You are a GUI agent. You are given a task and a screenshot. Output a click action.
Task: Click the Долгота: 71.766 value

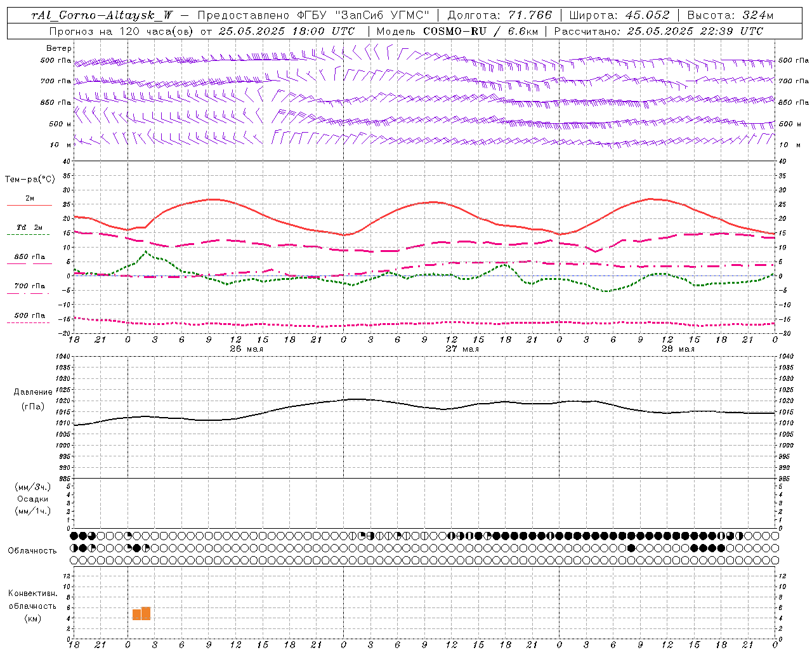pyautogui.click(x=500, y=15)
